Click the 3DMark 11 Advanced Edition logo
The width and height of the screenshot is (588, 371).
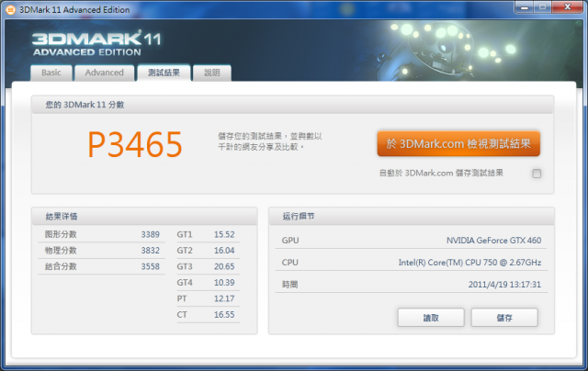coord(96,43)
